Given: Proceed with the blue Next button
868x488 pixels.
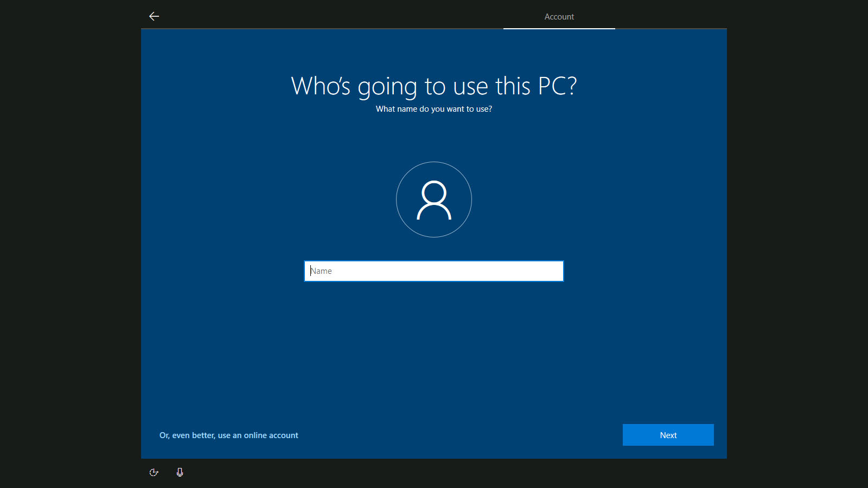Looking at the screenshot, I should point(668,435).
